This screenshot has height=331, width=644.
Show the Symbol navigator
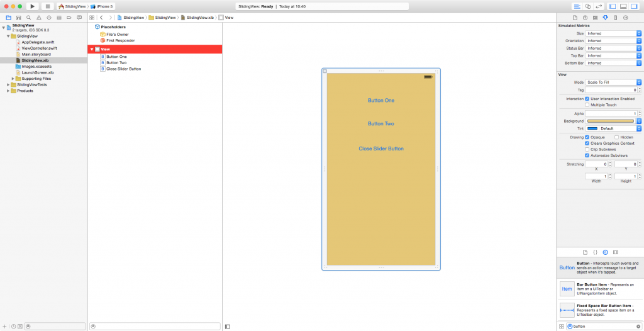coord(18,18)
